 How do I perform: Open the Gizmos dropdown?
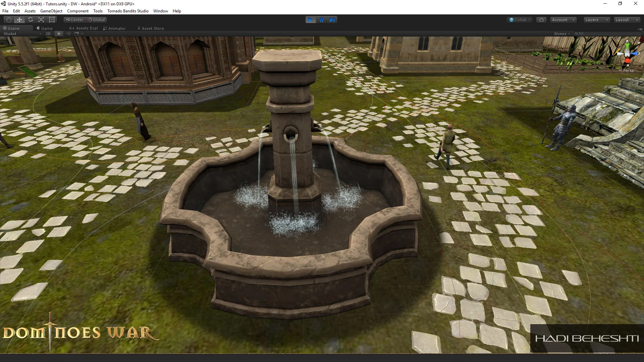pos(562,34)
